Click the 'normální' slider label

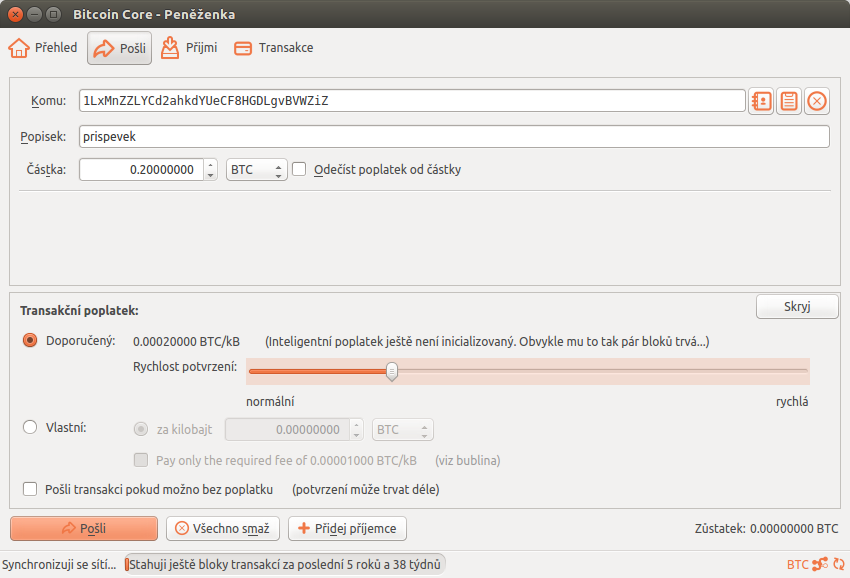pyautogui.click(x=270, y=402)
